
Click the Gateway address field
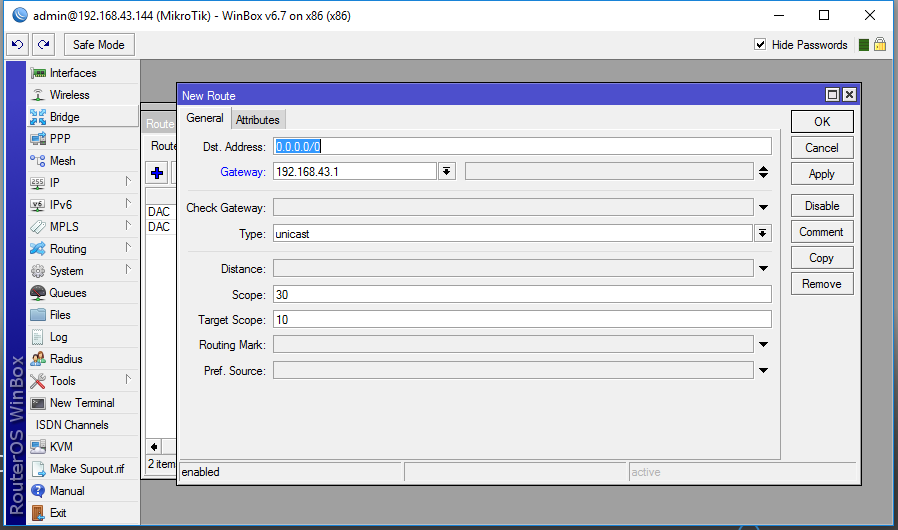tap(355, 171)
